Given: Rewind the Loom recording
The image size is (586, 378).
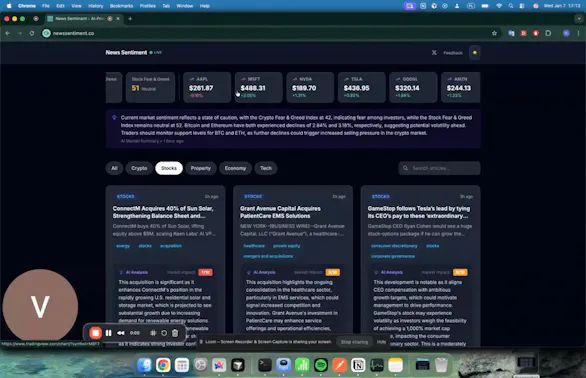Looking at the screenshot, I should point(121,333).
